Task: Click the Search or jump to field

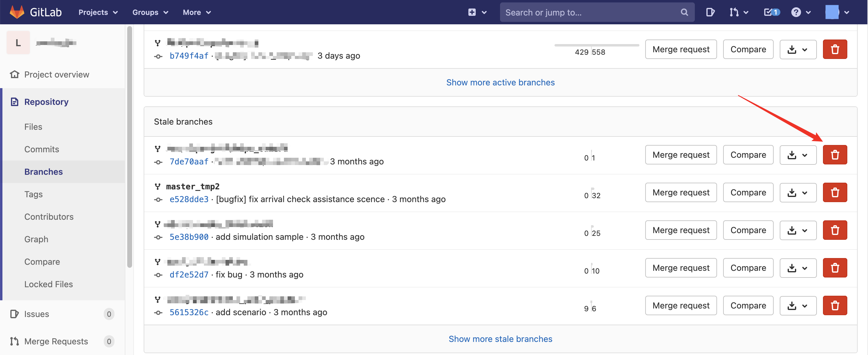Action: (597, 12)
